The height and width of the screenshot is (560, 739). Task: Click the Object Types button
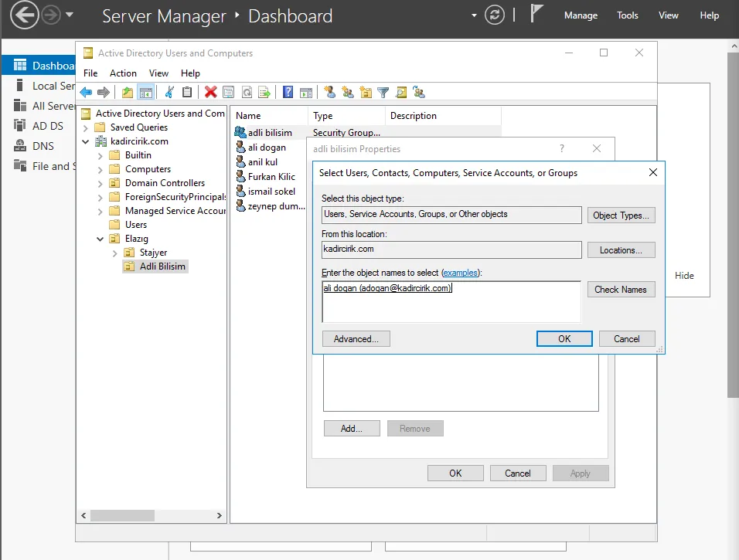[622, 216]
